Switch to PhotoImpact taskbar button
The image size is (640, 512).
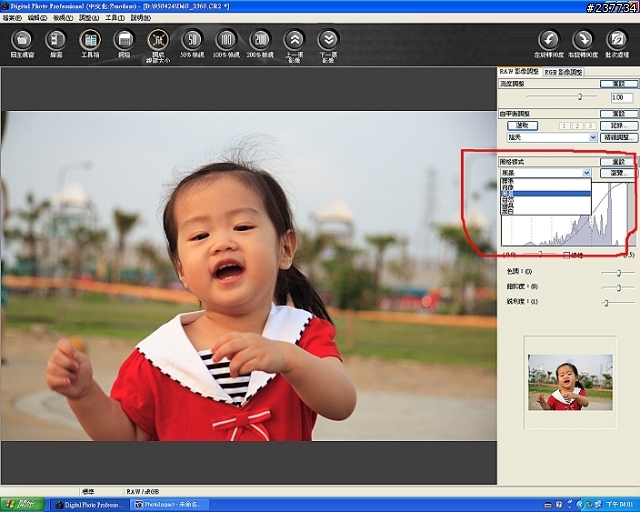tap(169, 505)
